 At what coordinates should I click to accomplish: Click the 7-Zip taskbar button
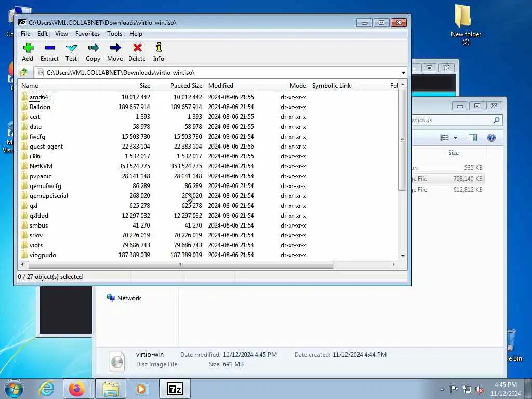click(x=175, y=389)
